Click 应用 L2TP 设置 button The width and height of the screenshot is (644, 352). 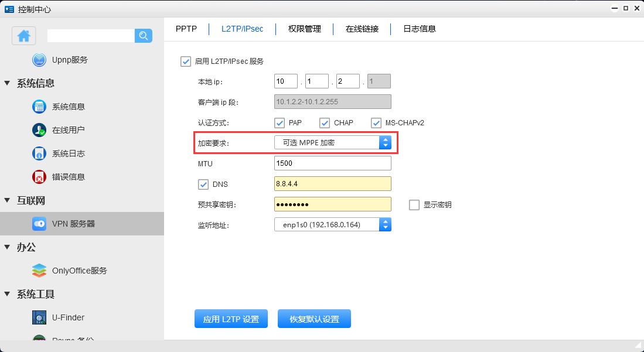point(231,319)
